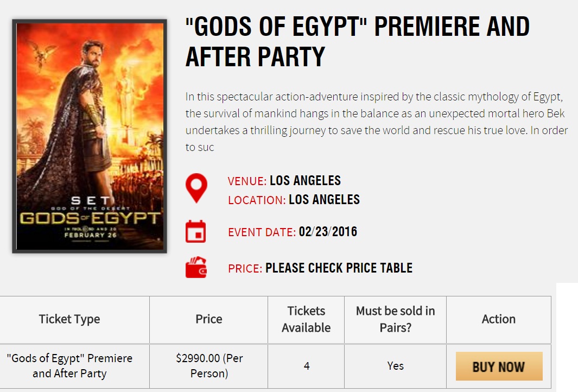
Task: Click the premiere ticket type name cell
Action: pyautogui.click(x=69, y=366)
